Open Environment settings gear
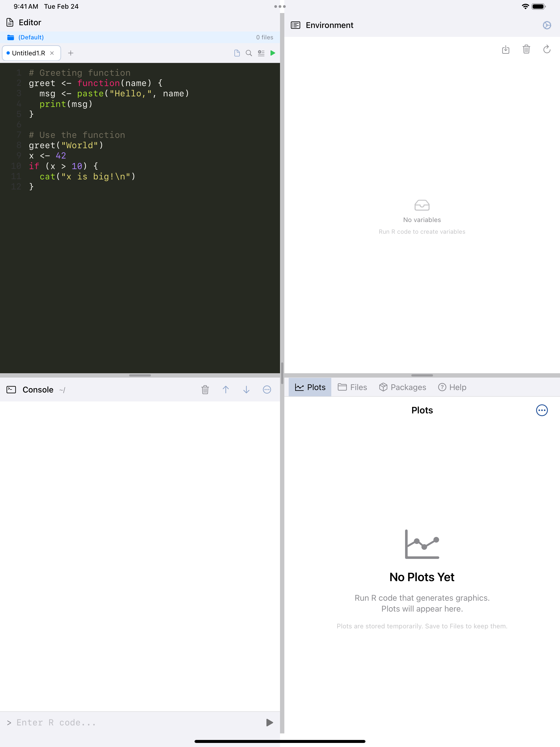This screenshot has width=560, height=747. pos(547,25)
